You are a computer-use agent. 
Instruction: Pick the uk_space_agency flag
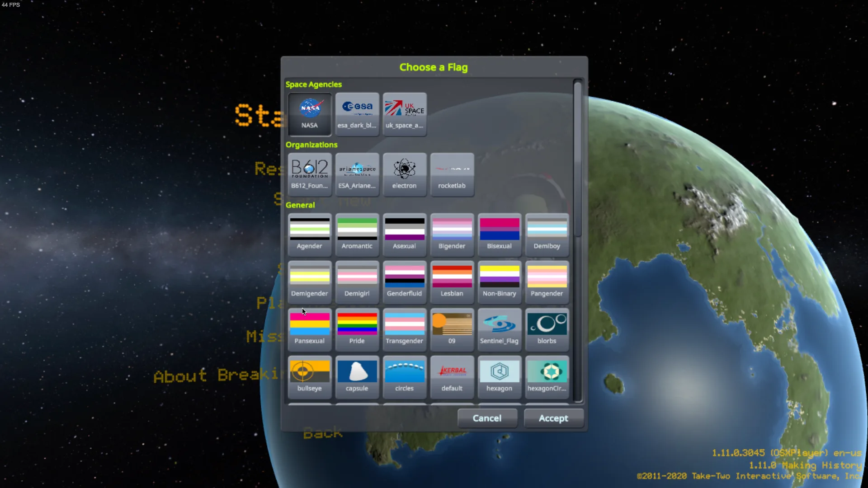coord(405,114)
